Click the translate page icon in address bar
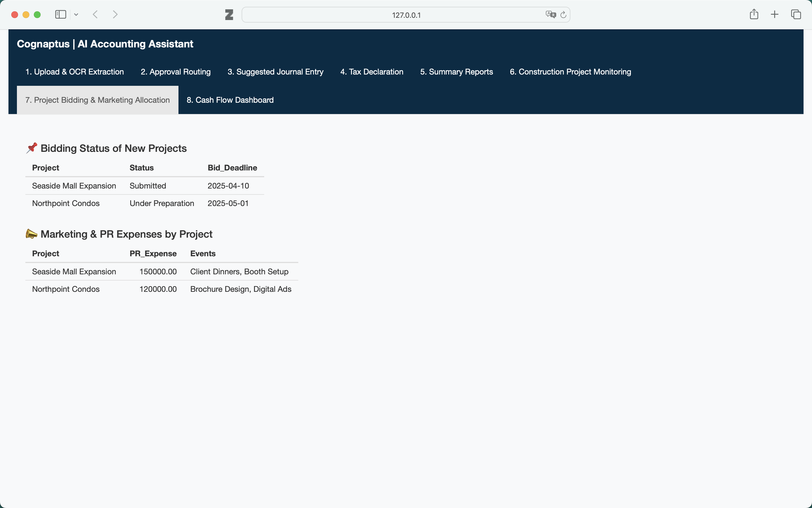This screenshot has height=508, width=812. (x=551, y=14)
